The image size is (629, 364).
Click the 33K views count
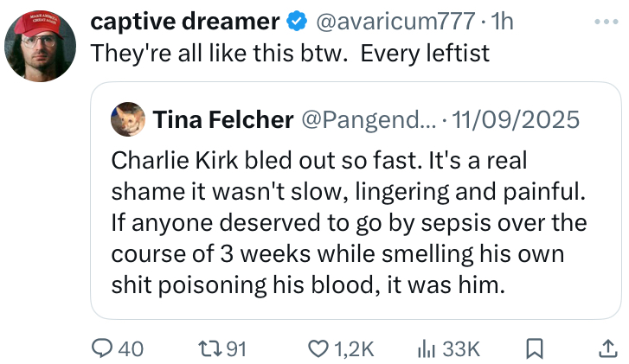coord(460,348)
